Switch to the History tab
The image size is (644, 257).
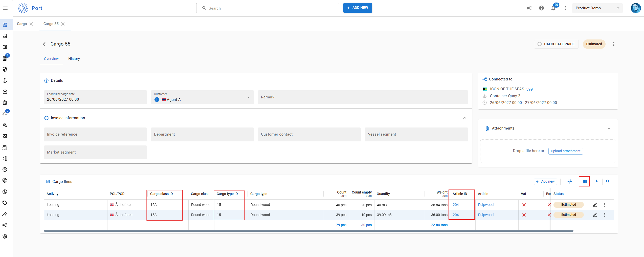(x=74, y=59)
